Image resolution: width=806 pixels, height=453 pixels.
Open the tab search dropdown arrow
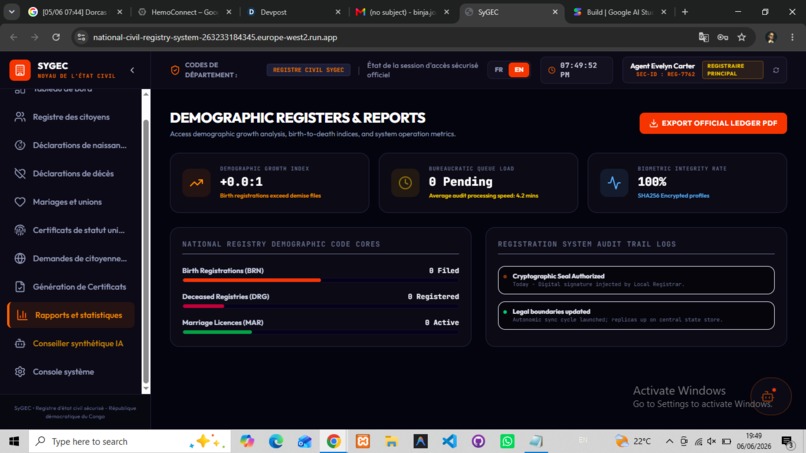11,12
